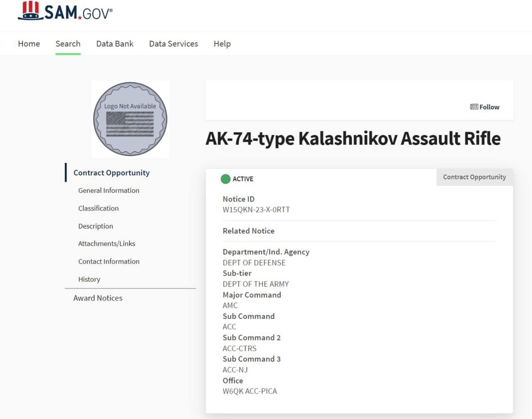Select DEPT OF DEFENSE text
Screen dimensions: 532x419
pyautogui.click(x=254, y=262)
